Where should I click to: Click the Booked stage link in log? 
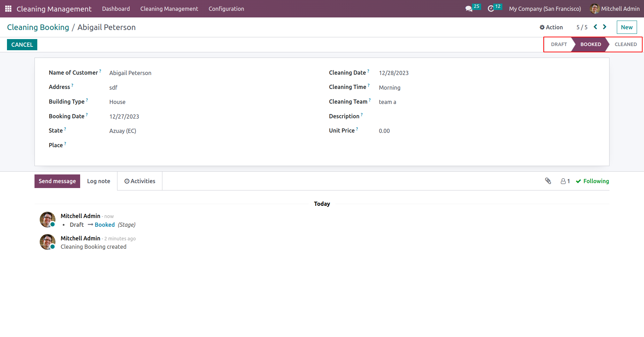pyautogui.click(x=105, y=225)
